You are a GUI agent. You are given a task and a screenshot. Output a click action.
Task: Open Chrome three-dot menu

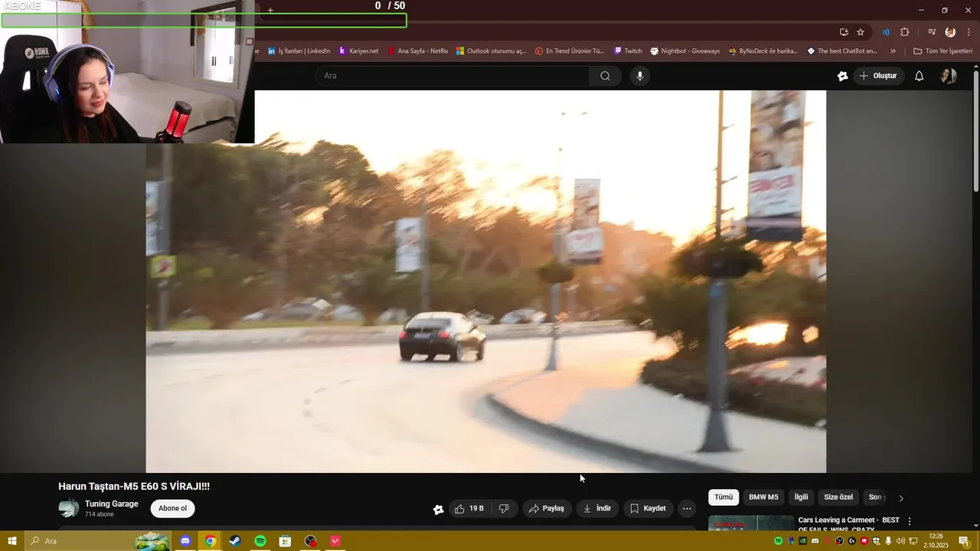(x=969, y=32)
